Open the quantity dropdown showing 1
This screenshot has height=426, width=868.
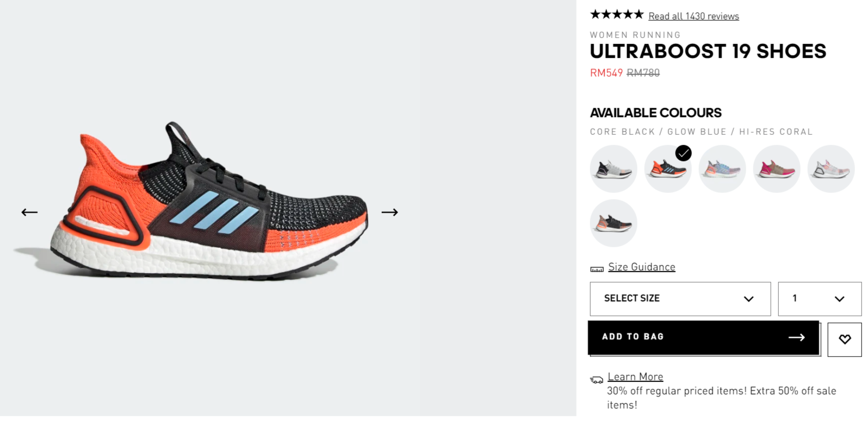click(x=820, y=299)
